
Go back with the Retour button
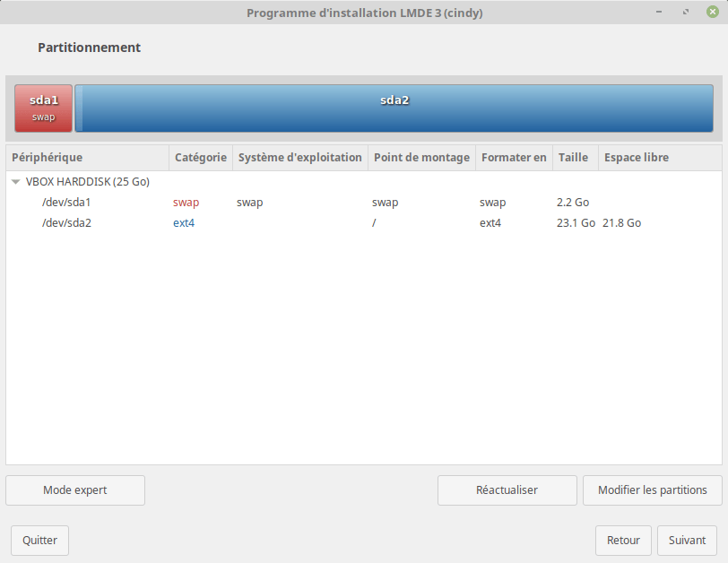click(x=623, y=541)
